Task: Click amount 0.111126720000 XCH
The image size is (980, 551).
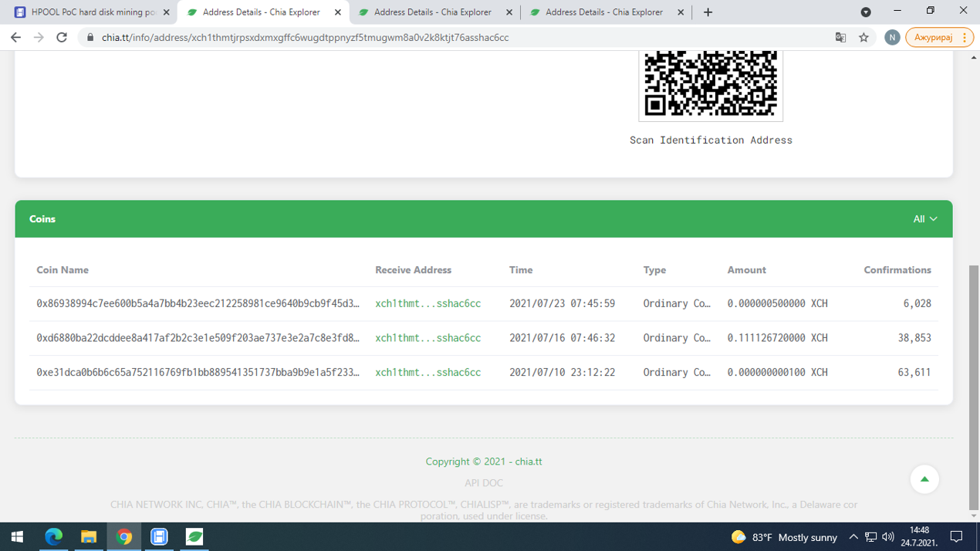Action: pos(777,338)
